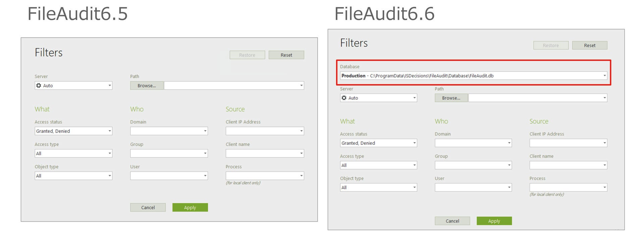644x241 pixels.
Task: Open Client IP Address dropdown in FileAudit6.6
Action: pos(569,143)
